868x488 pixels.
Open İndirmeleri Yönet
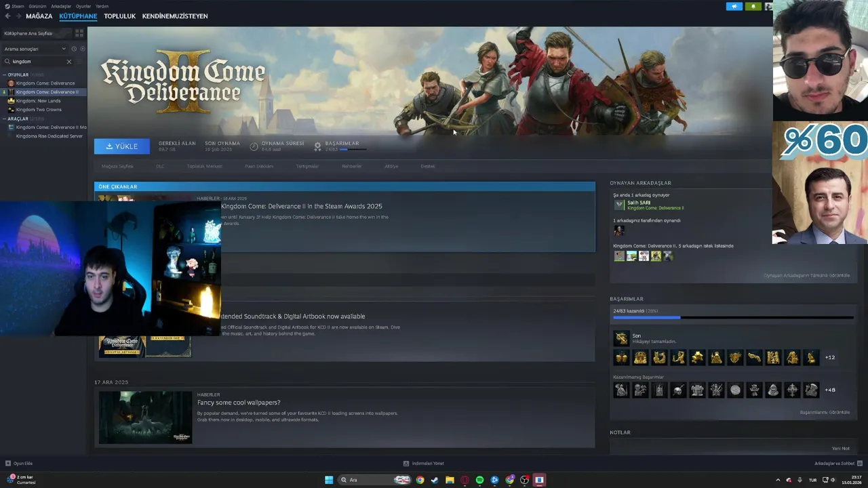[x=424, y=464]
